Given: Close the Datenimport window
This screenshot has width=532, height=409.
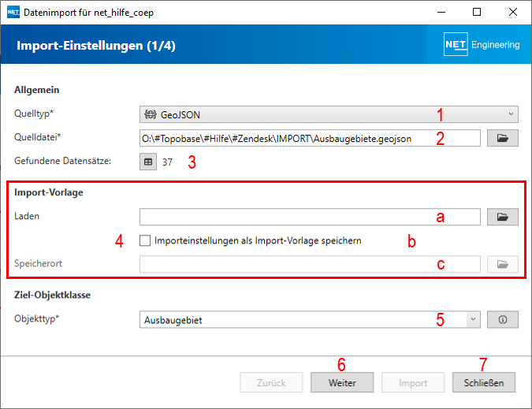Looking at the screenshot, I should click(512, 12).
